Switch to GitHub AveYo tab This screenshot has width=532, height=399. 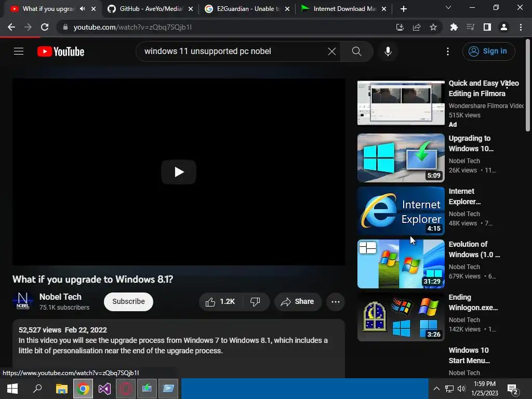click(x=151, y=9)
